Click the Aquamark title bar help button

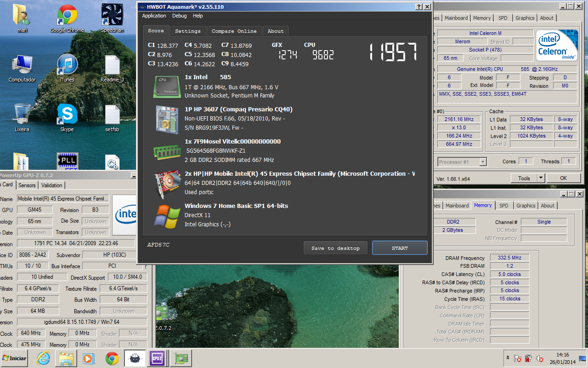point(418,6)
